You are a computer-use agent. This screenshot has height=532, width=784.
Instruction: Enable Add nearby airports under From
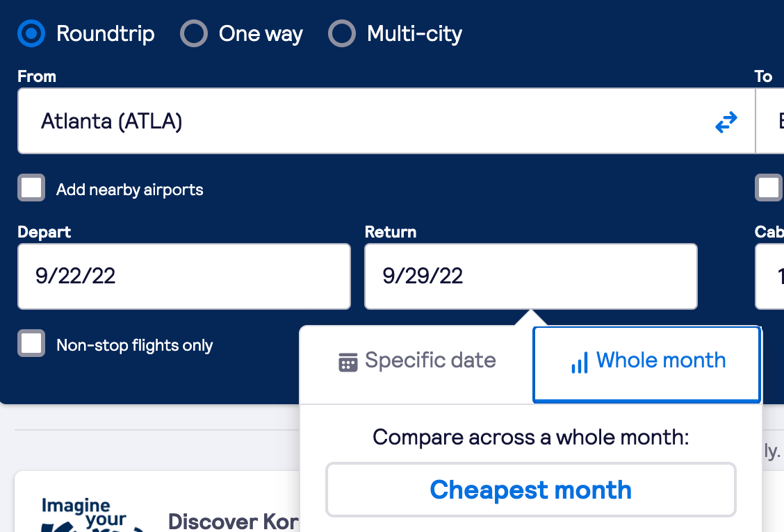pyautogui.click(x=32, y=188)
